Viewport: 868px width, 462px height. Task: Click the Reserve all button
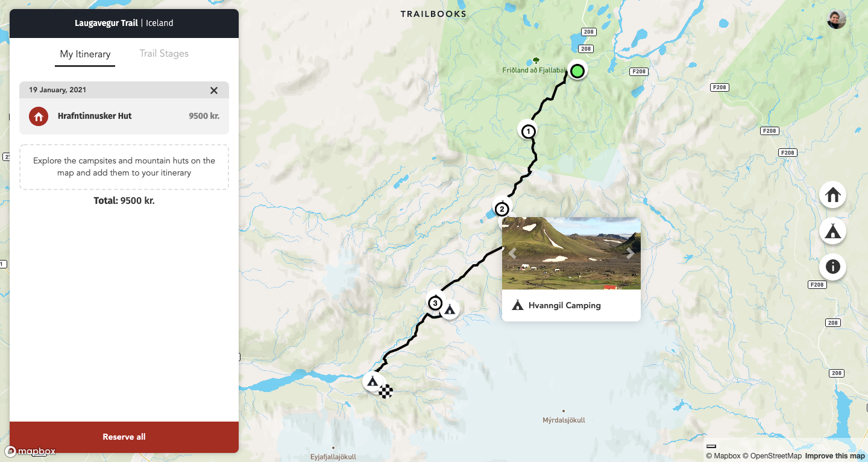coord(124,437)
